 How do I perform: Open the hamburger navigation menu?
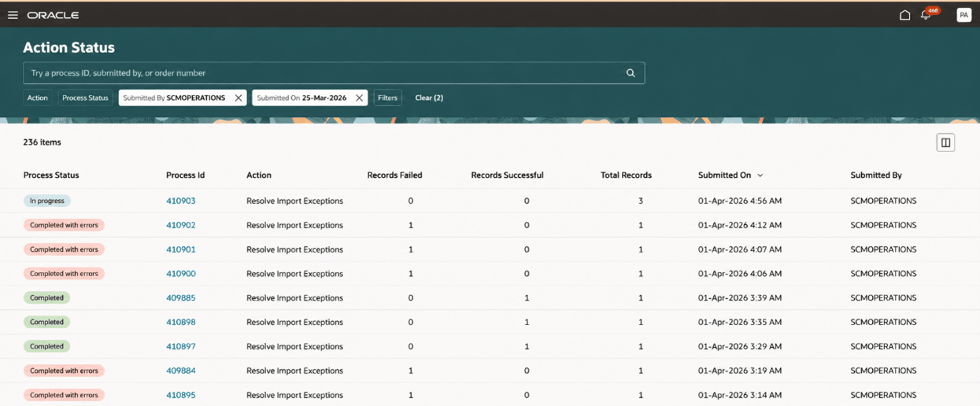(x=13, y=15)
